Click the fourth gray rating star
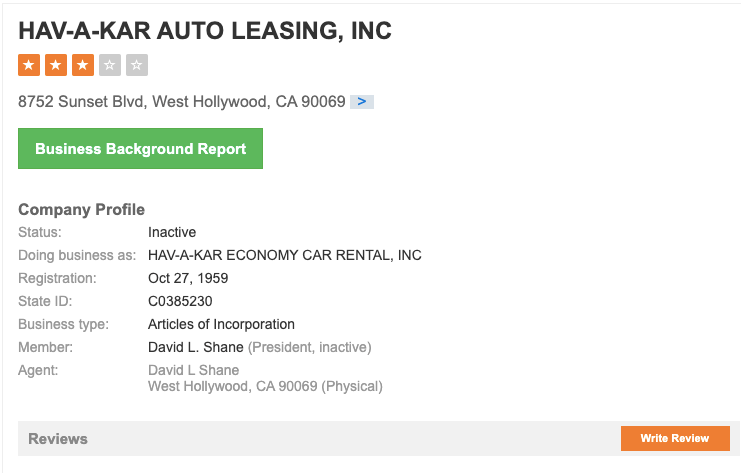This screenshot has height=473, width=741. (110, 66)
